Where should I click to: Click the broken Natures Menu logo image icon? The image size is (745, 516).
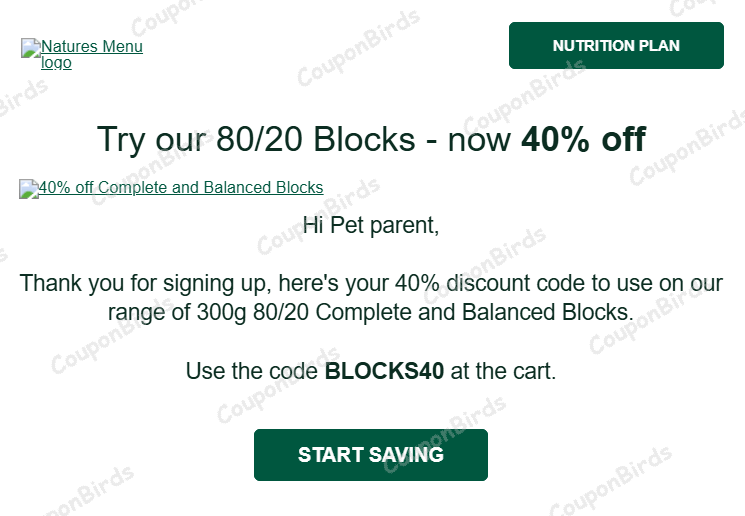click(30, 47)
